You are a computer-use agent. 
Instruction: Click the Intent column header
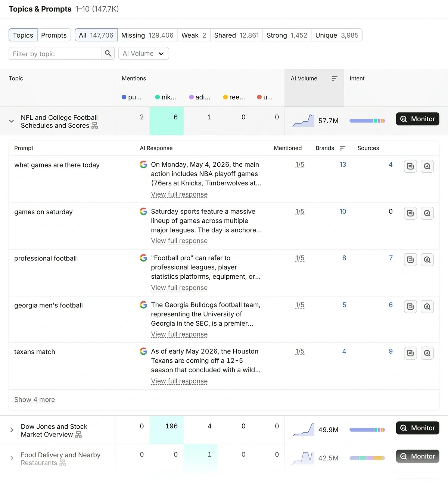pos(357,78)
